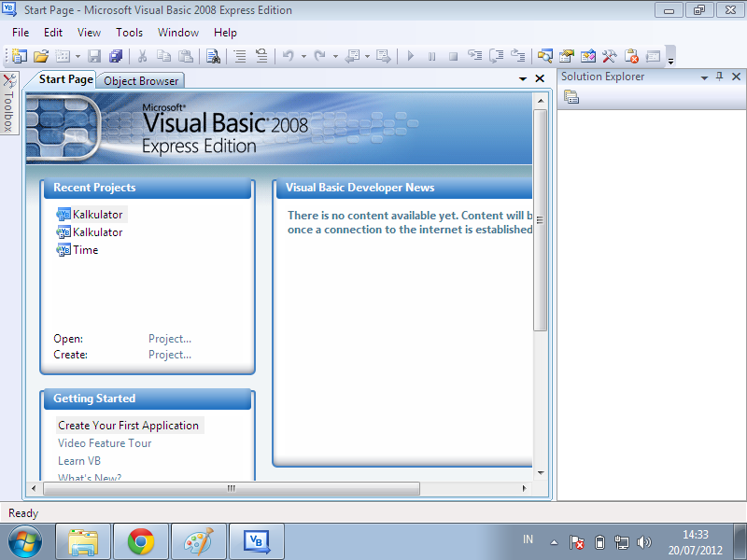The image size is (747, 560).
Task: Click the Paste clipboard icon
Action: (x=185, y=56)
